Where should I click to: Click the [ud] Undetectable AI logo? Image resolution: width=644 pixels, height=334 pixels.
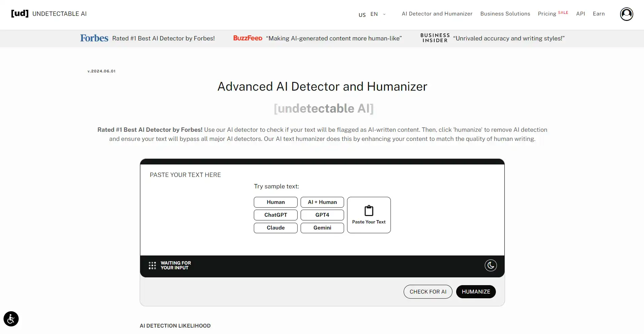tap(49, 13)
